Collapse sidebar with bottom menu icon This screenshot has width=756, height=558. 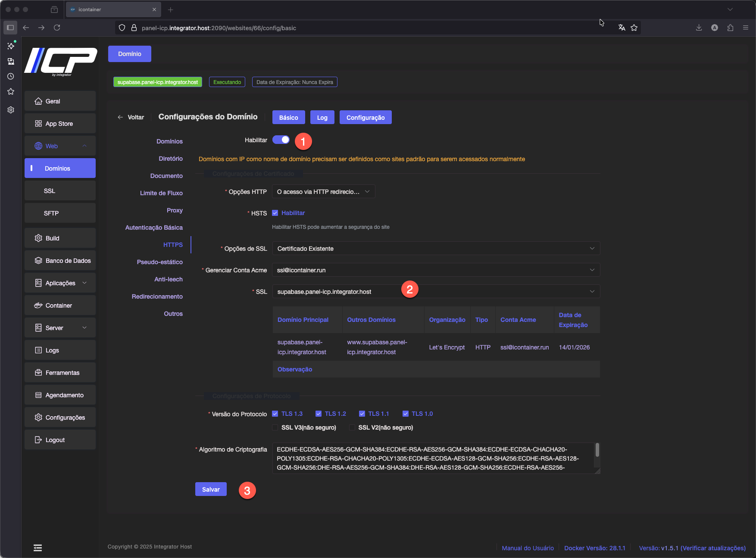point(38,548)
